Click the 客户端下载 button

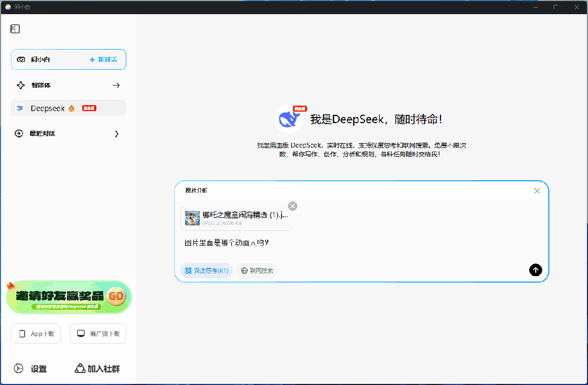click(98, 334)
